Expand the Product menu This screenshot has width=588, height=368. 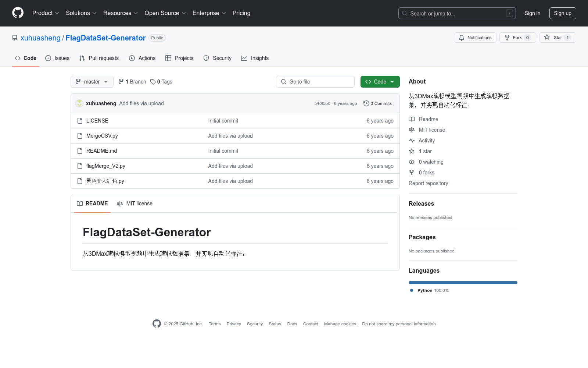point(46,13)
